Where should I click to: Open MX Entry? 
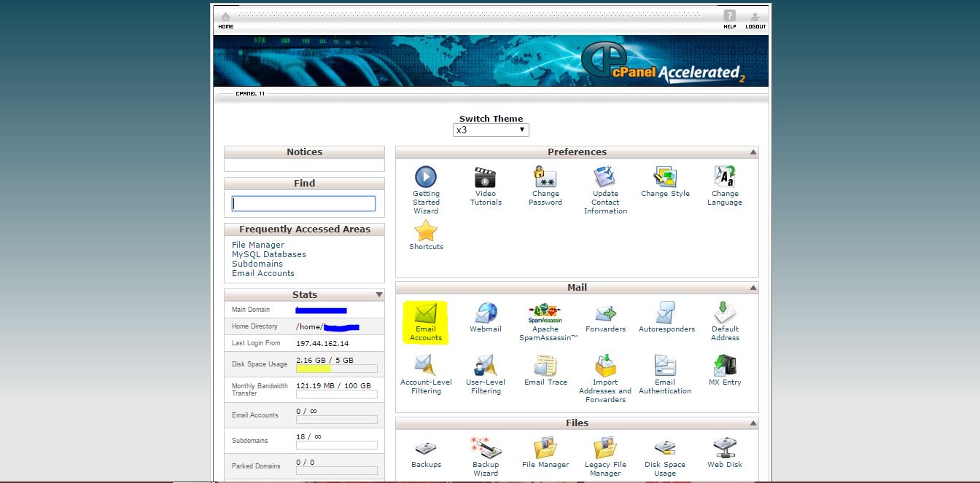725,371
